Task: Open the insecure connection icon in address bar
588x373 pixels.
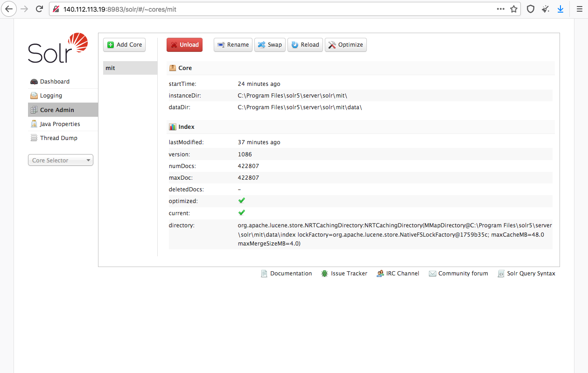Action: pos(56,9)
